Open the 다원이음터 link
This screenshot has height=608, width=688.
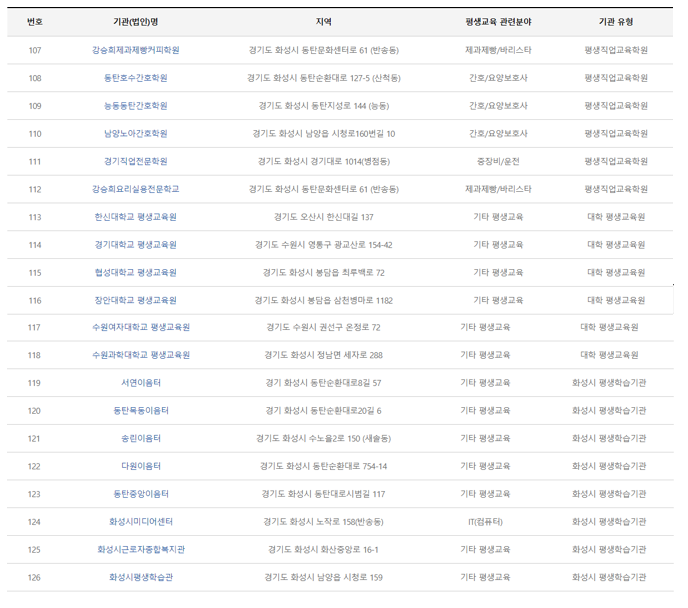tap(141, 466)
